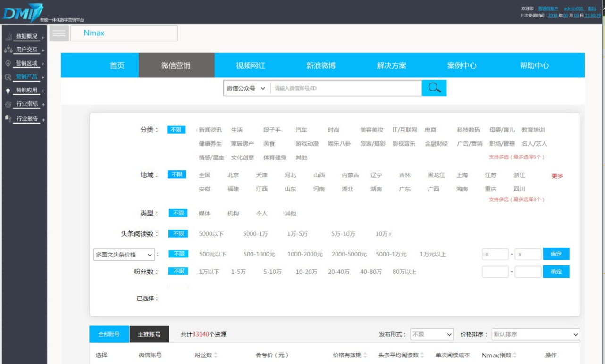Expand 行业指标 with its plus sign
The height and width of the screenshot is (364, 605).
point(43,106)
